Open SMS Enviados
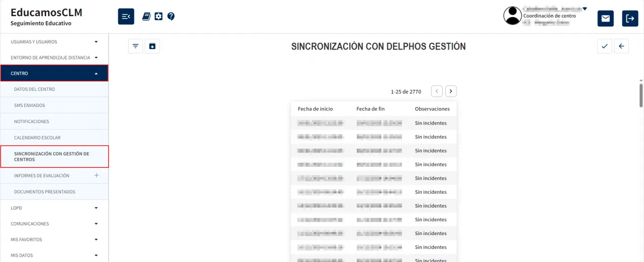The width and height of the screenshot is (644, 262). 54,105
